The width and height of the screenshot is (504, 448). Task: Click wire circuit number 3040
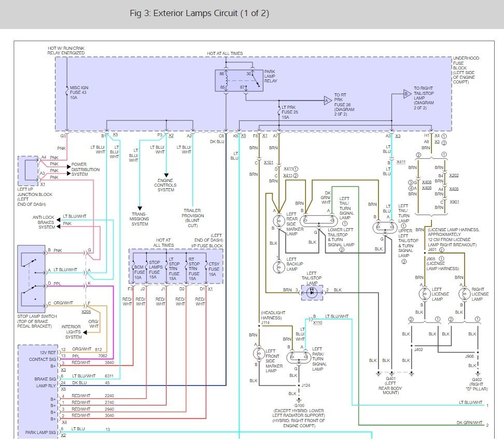(x=109, y=415)
